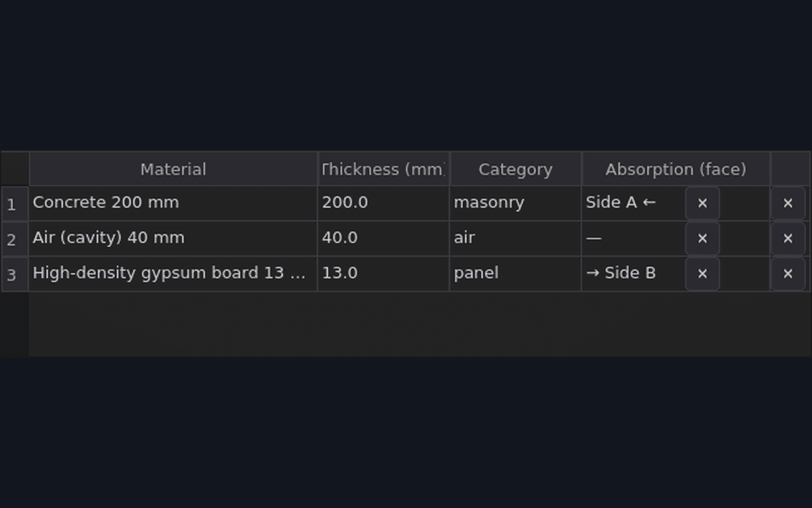Clear absorption face for Air cavity row
The image size is (812, 508).
coord(702,238)
